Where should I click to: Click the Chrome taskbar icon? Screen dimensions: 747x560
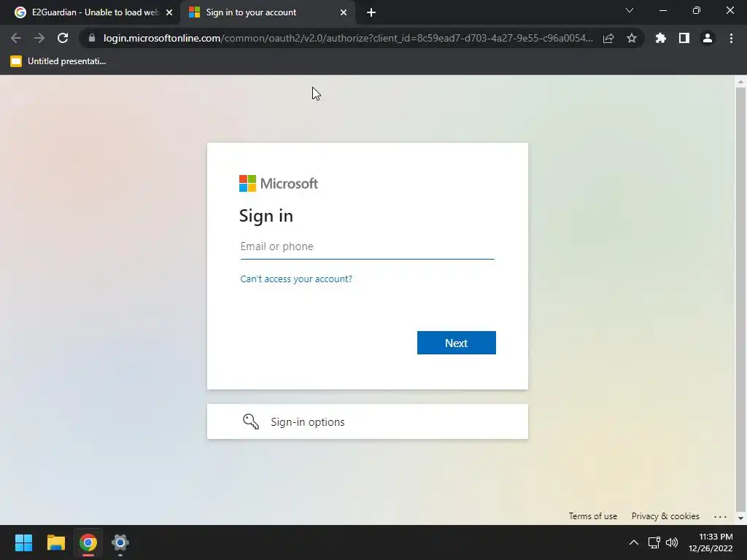(88, 542)
